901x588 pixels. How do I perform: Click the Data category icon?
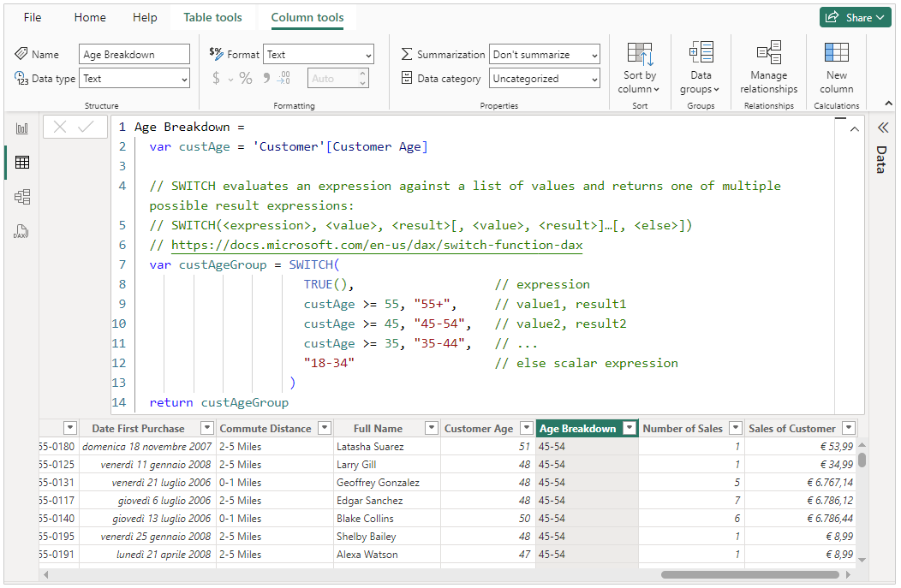point(406,78)
